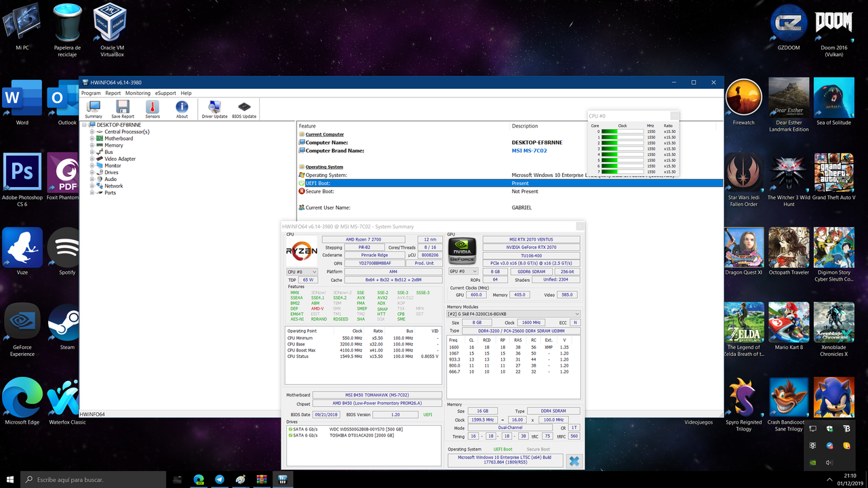The height and width of the screenshot is (488, 868).
Task: Launch Mario Kart 8 shortcut
Action: tap(789, 325)
